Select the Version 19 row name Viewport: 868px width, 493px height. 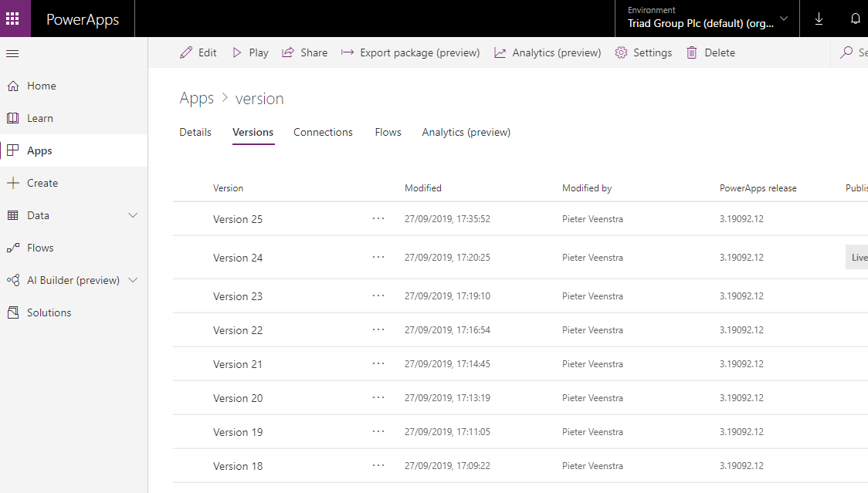coord(238,432)
